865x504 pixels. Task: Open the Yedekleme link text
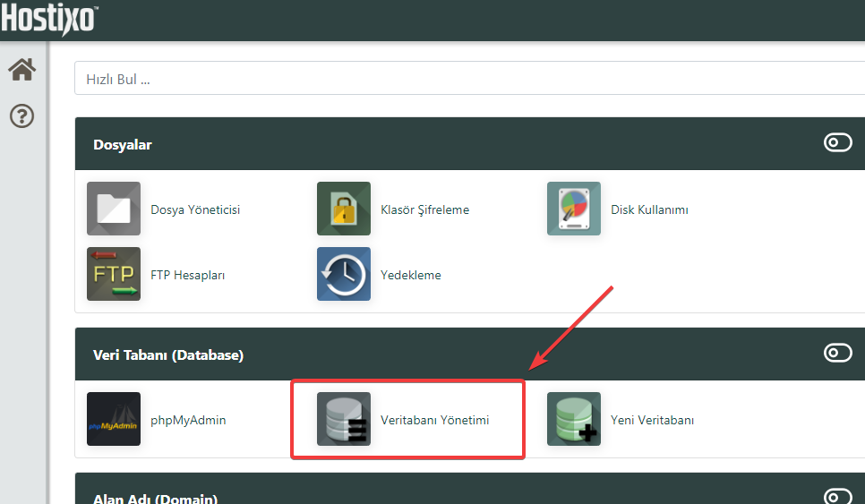point(411,275)
